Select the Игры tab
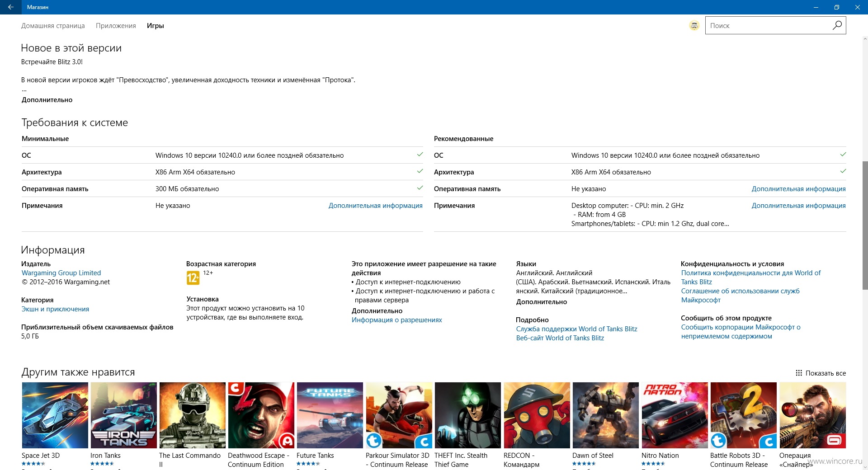 pos(155,26)
